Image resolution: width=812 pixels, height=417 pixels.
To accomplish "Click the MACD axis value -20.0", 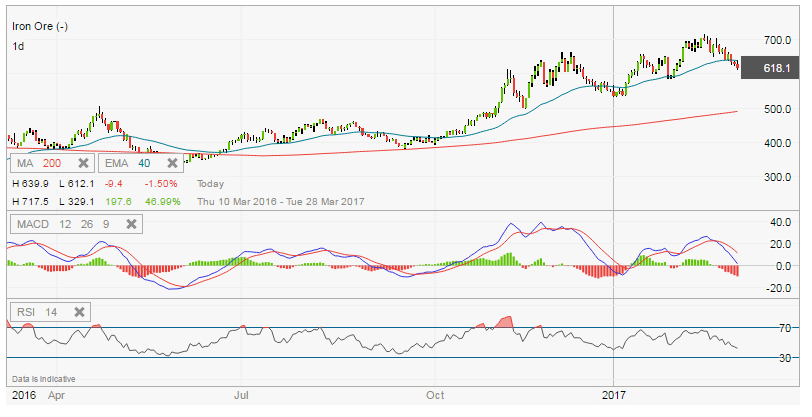I will [x=778, y=288].
